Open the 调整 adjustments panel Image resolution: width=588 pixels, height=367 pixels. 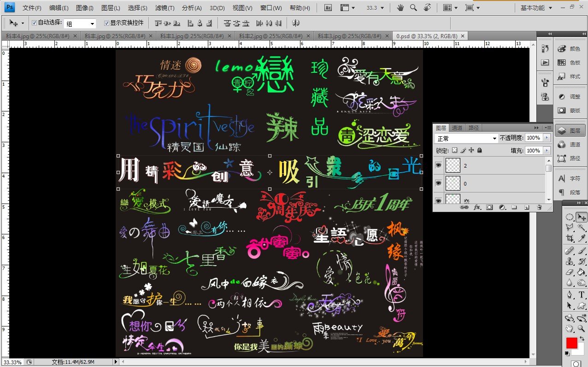(x=569, y=97)
